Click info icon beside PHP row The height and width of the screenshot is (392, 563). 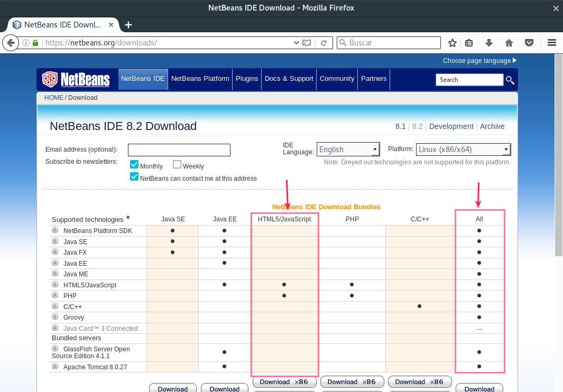[55, 295]
